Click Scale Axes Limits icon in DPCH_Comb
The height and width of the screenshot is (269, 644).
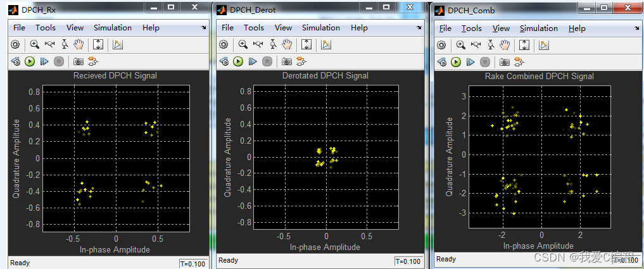tap(524, 45)
